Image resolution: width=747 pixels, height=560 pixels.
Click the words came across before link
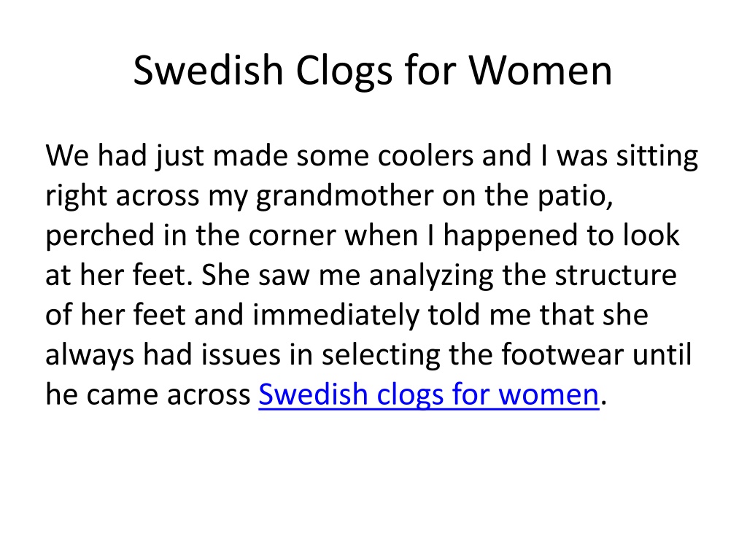coord(169,396)
